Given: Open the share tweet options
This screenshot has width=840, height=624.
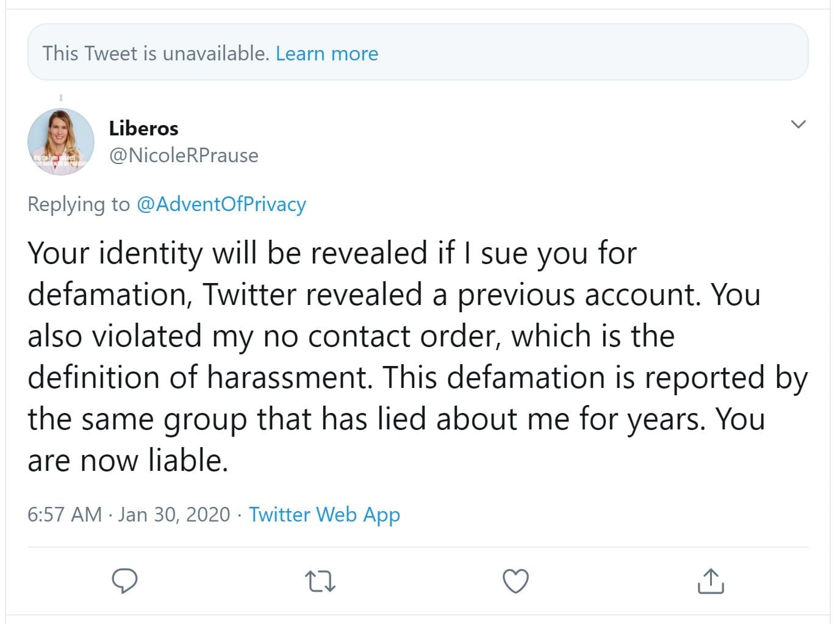Looking at the screenshot, I should tap(710, 581).
